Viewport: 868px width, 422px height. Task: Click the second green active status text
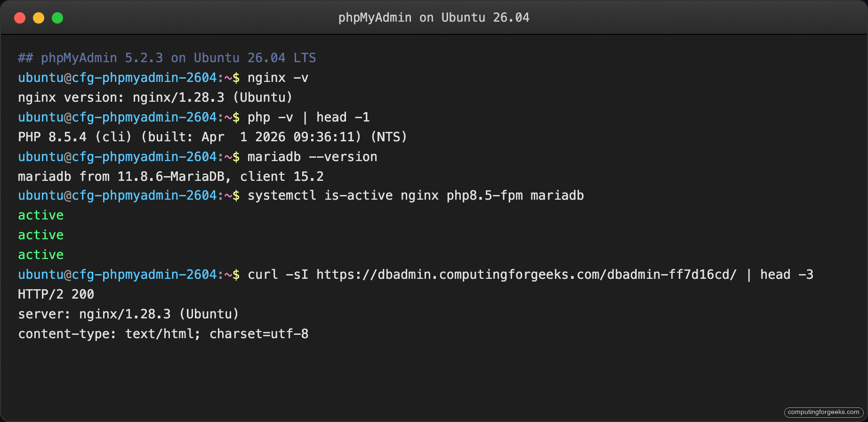click(40, 235)
